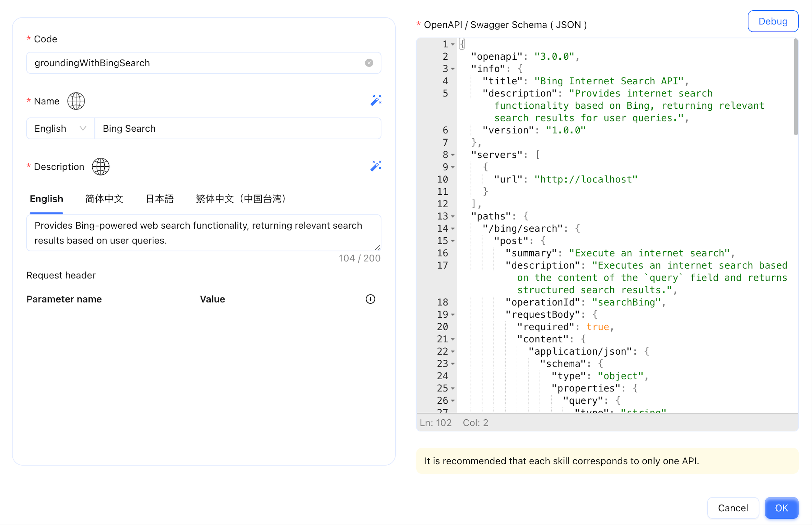Switch to the 简体中文 description tab
Image resolution: width=812 pixels, height=525 pixels.
pos(104,199)
